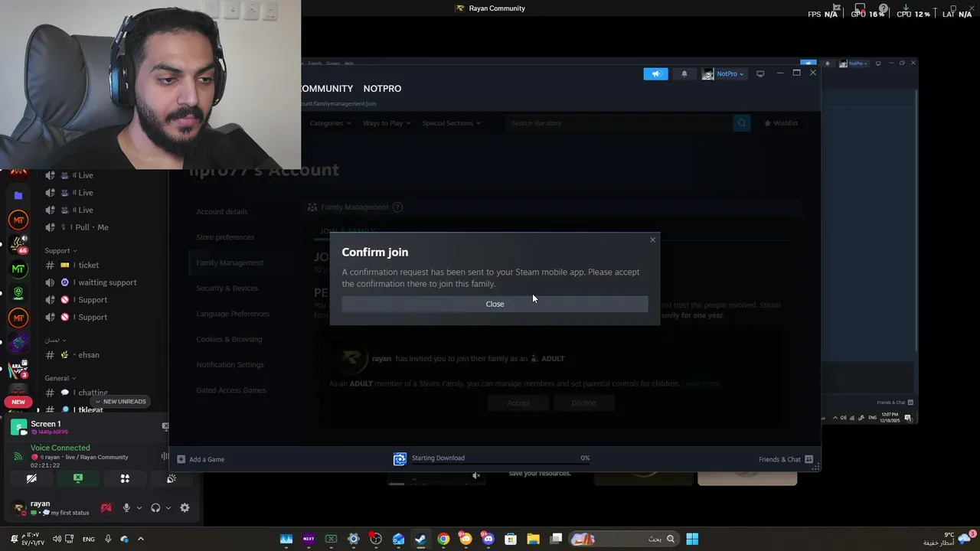
Task: Open Discord from the taskbar
Action: 488,539
